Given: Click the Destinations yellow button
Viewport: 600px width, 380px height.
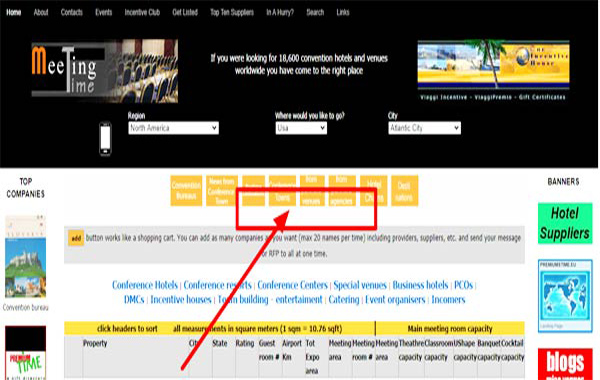Looking at the screenshot, I should point(404,191).
